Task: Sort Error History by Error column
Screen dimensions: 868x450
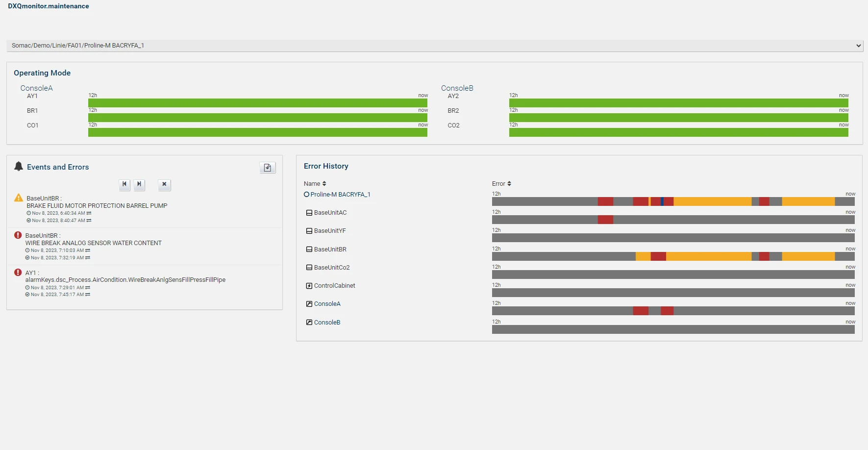Action: pyautogui.click(x=501, y=184)
